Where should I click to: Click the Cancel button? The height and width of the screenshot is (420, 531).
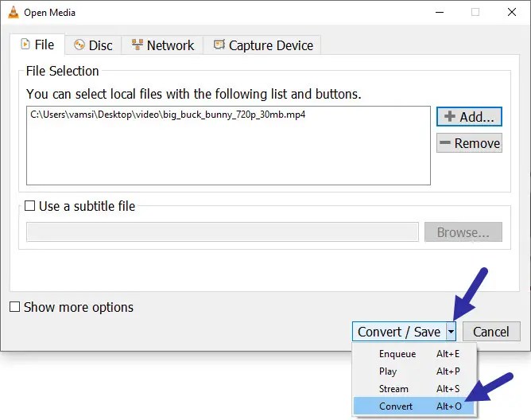(491, 332)
